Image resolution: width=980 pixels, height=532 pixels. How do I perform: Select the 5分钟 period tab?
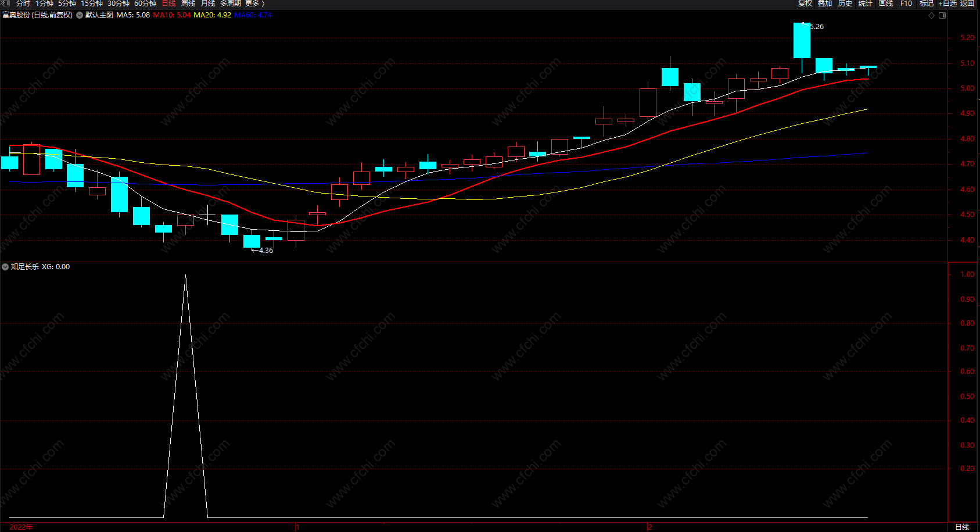click(67, 3)
